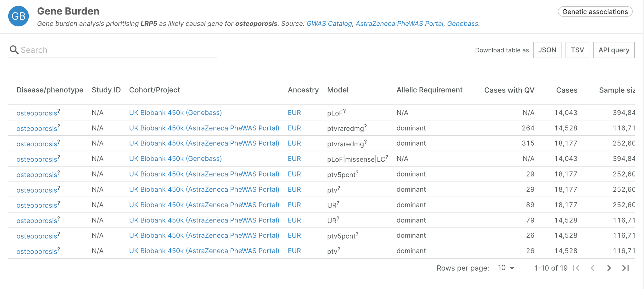This screenshot has width=644, height=289.
Task: Download table as JSON
Action: click(547, 50)
